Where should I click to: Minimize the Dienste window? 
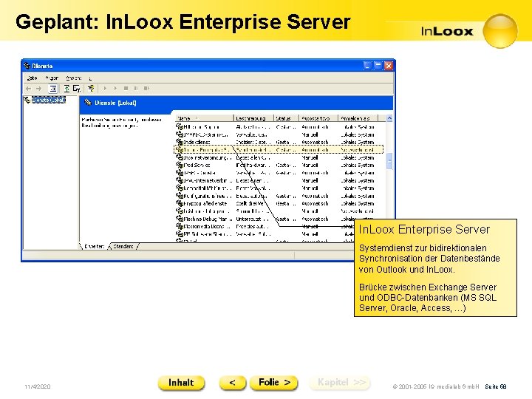point(366,65)
